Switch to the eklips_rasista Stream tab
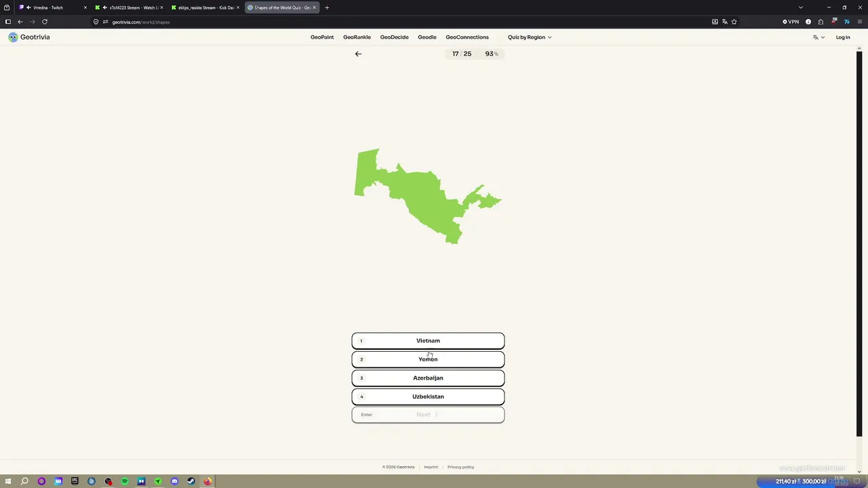868x488 pixels. tap(205, 7)
